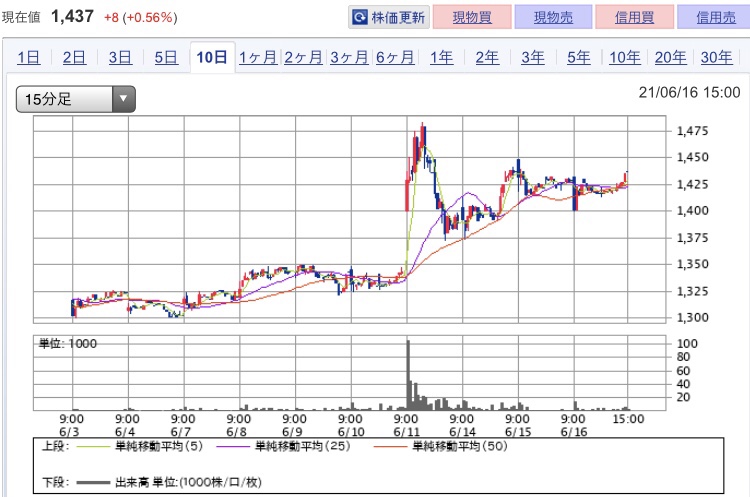Click the 100 volume axis label
Screen dimensions: 750x497
pos(687,343)
